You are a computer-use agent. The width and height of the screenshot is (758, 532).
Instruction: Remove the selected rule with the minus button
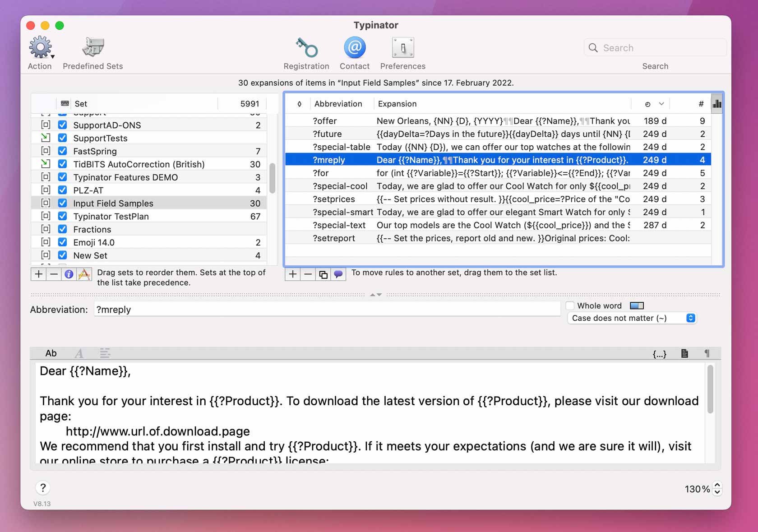(x=308, y=274)
